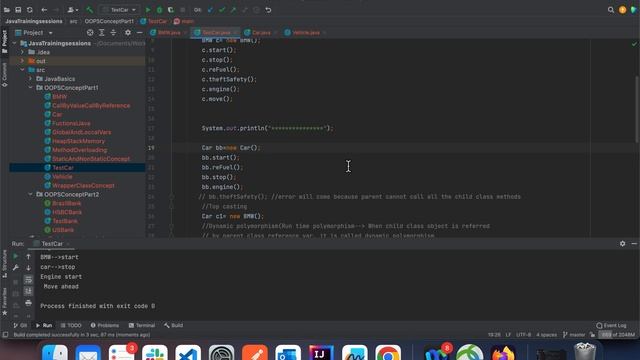The height and width of the screenshot is (360, 640).
Task: Click the Rollback undo arrow icon
Action: (x=268, y=10)
